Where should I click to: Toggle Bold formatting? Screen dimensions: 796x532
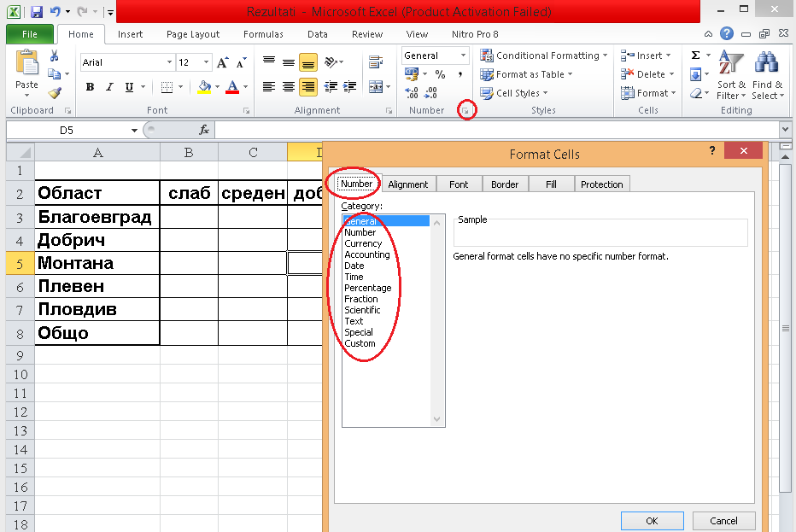(90, 87)
